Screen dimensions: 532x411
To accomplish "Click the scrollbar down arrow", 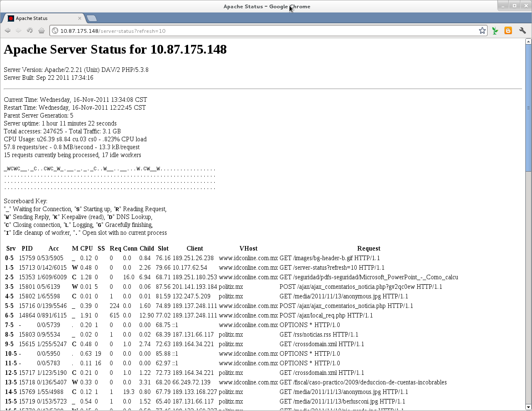I will [x=528, y=407].
